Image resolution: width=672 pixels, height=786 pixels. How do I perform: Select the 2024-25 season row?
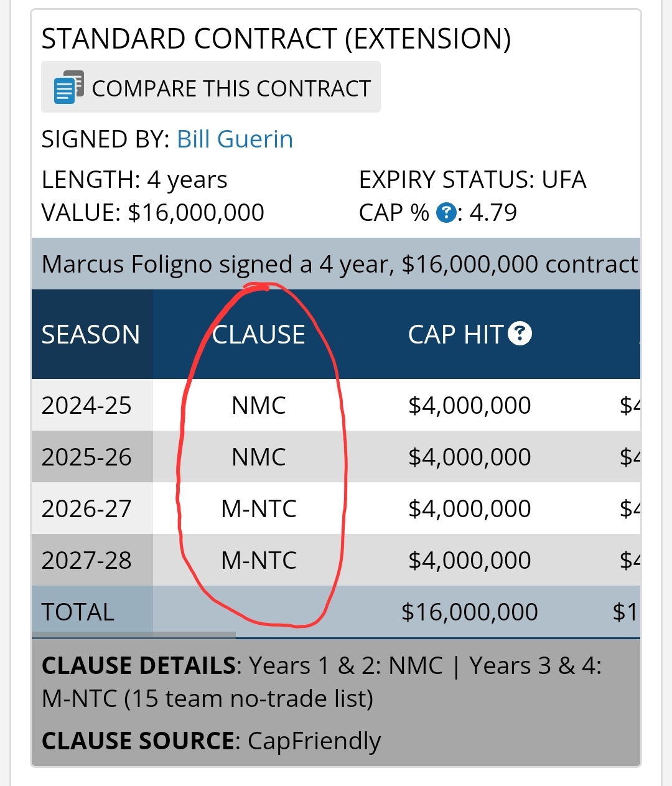click(336, 405)
